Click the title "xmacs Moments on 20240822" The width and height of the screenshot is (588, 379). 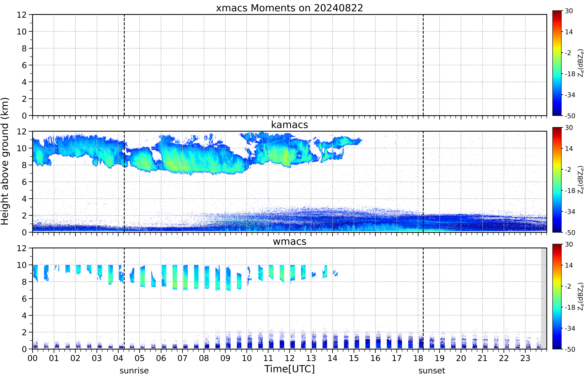(x=289, y=8)
